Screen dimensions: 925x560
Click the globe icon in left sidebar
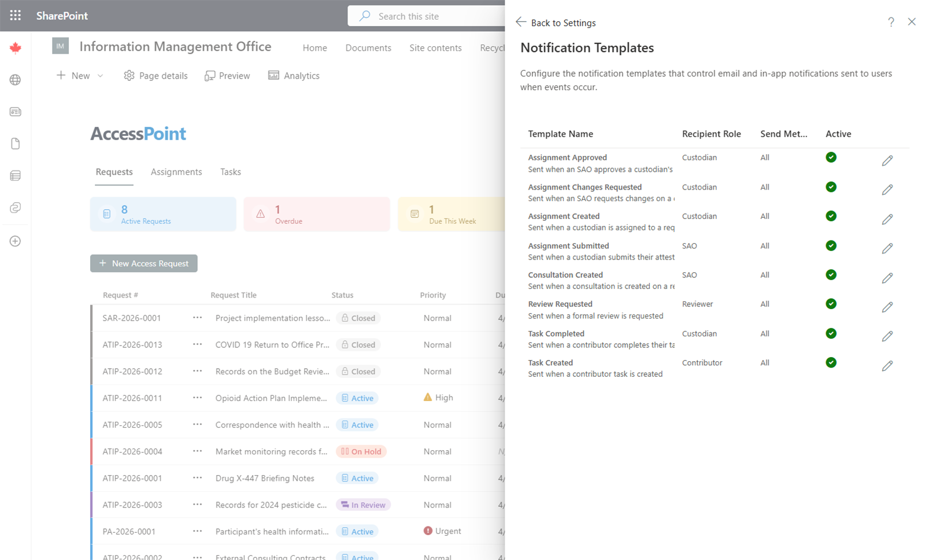pyautogui.click(x=15, y=80)
